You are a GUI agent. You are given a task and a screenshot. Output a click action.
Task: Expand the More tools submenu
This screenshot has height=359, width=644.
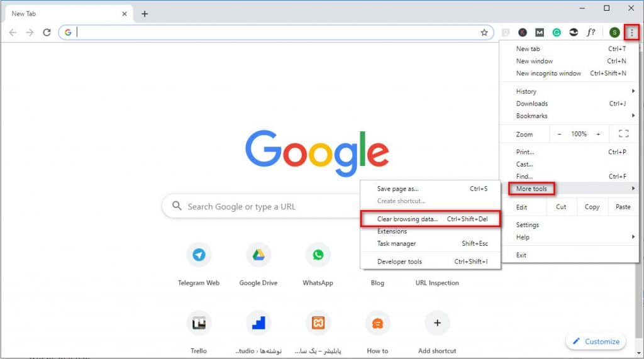pos(569,189)
